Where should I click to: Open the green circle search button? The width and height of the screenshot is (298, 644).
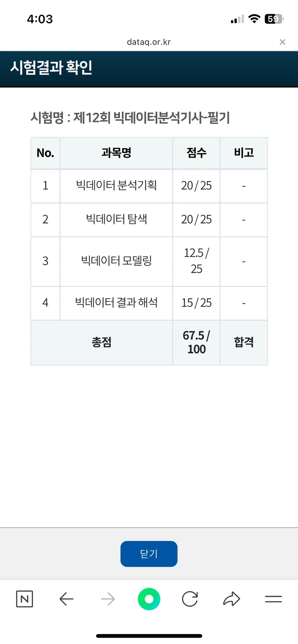[x=149, y=599]
